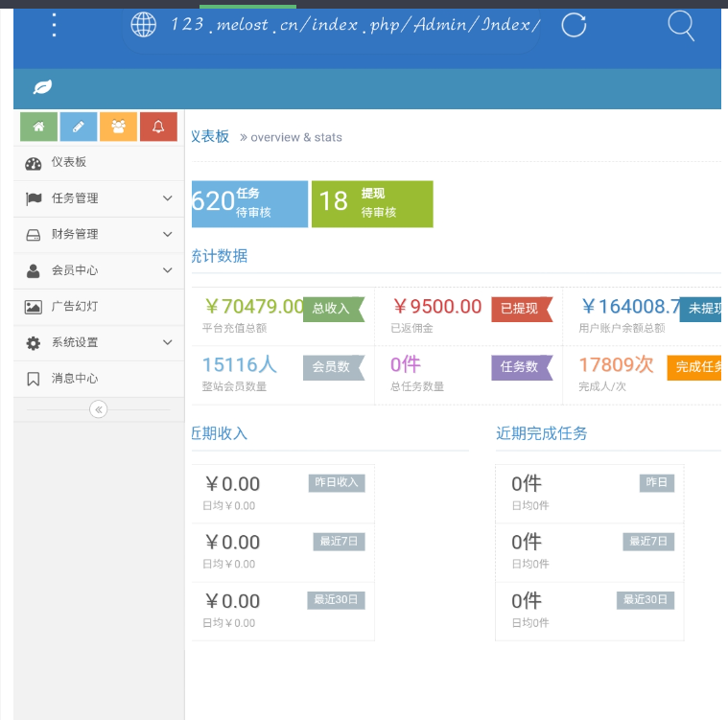This screenshot has width=728, height=720.
Task: Click the 完成任务 orange badge
Action: 694,367
